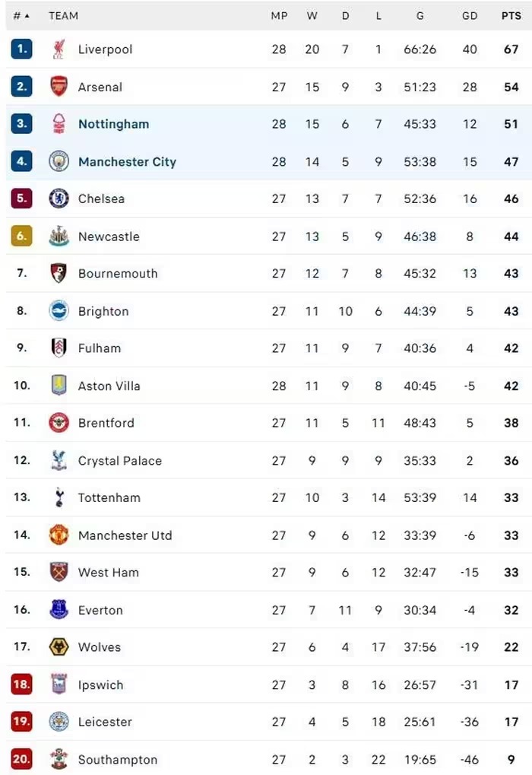Click the Southampton club crest icon

[59, 759]
